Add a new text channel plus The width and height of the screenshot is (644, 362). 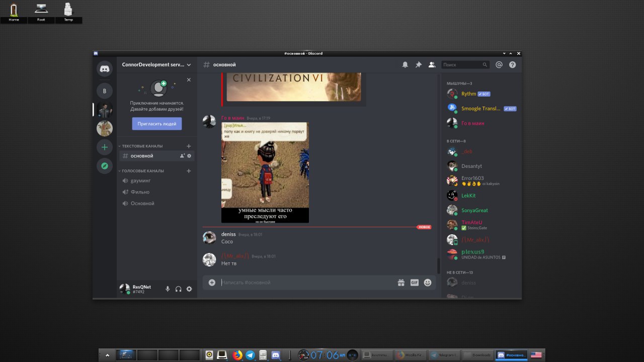coord(189,146)
